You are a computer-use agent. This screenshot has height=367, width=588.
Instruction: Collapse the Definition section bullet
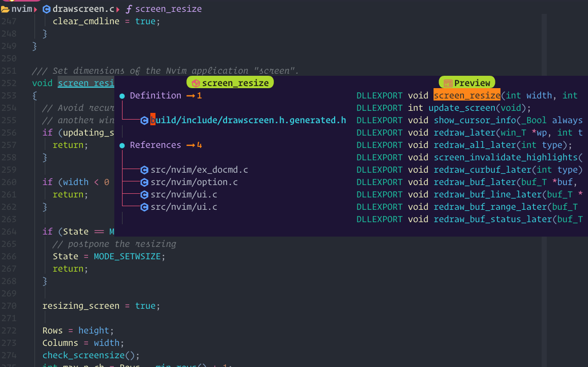point(122,95)
